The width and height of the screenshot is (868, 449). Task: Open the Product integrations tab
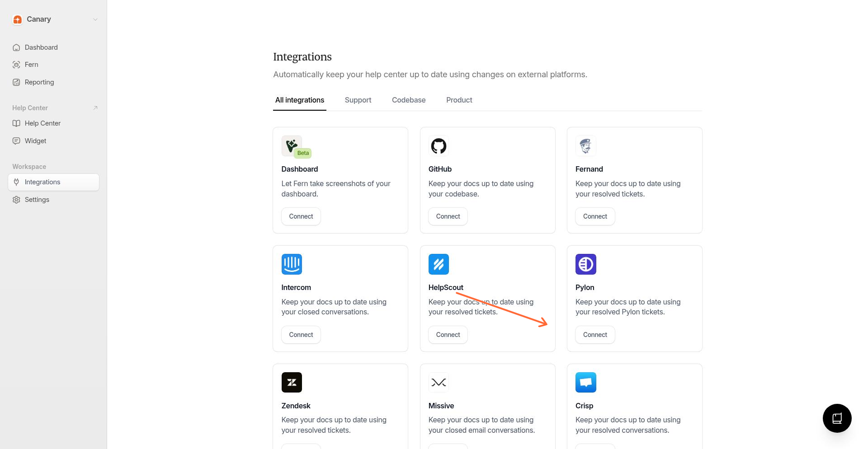pos(459,100)
